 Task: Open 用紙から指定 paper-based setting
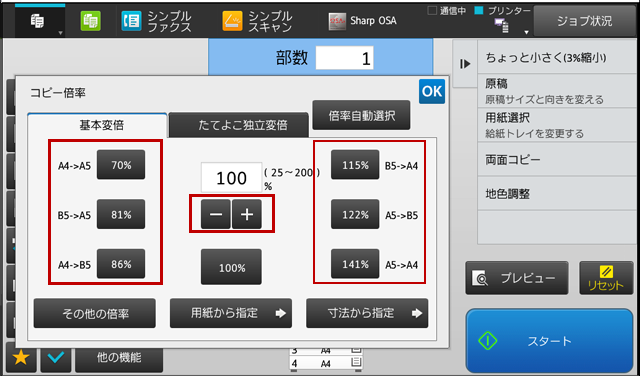(x=231, y=313)
